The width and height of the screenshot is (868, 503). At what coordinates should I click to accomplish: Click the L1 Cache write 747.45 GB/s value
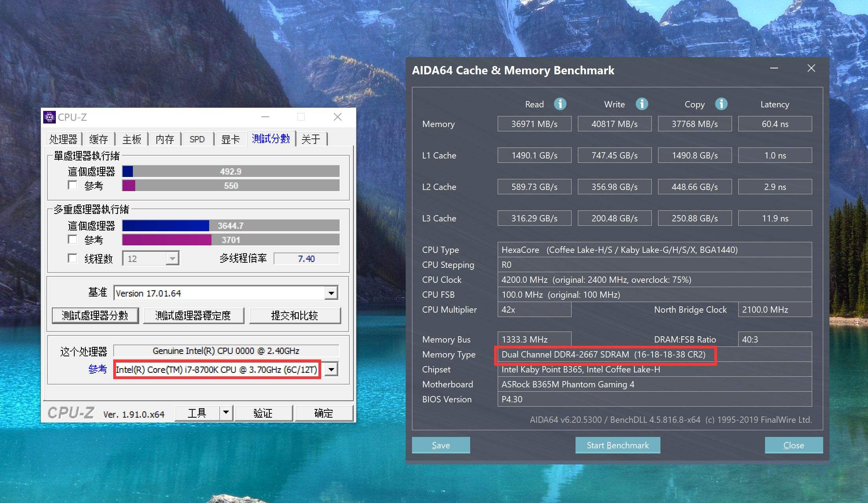click(614, 155)
